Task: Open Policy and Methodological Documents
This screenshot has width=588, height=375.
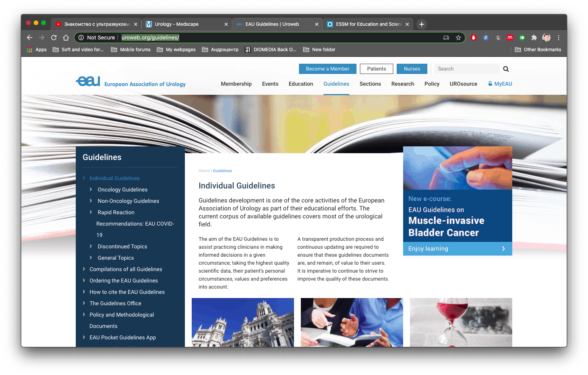Action: pyautogui.click(x=122, y=320)
